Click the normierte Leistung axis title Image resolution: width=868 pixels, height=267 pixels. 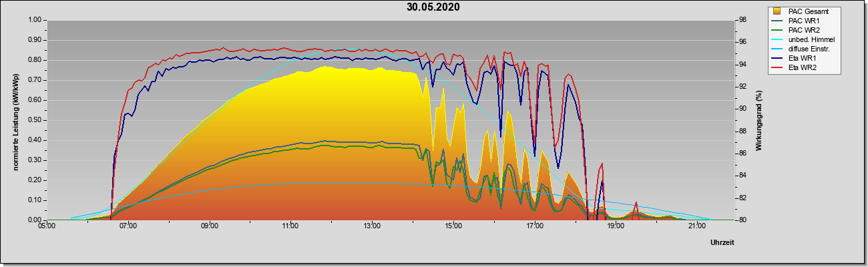pos(15,120)
